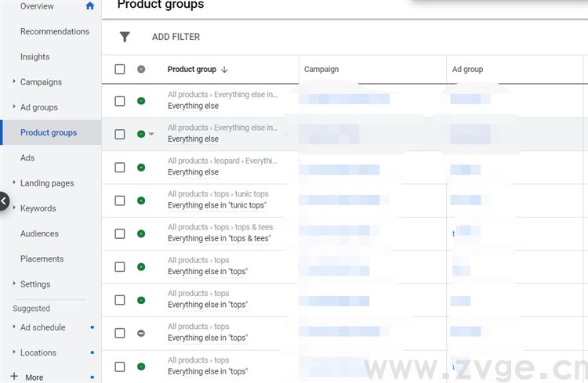This screenshot has width=588, height=383.
Task: Click the paused status icon in eighth row
Action: (x=141, y=334)
